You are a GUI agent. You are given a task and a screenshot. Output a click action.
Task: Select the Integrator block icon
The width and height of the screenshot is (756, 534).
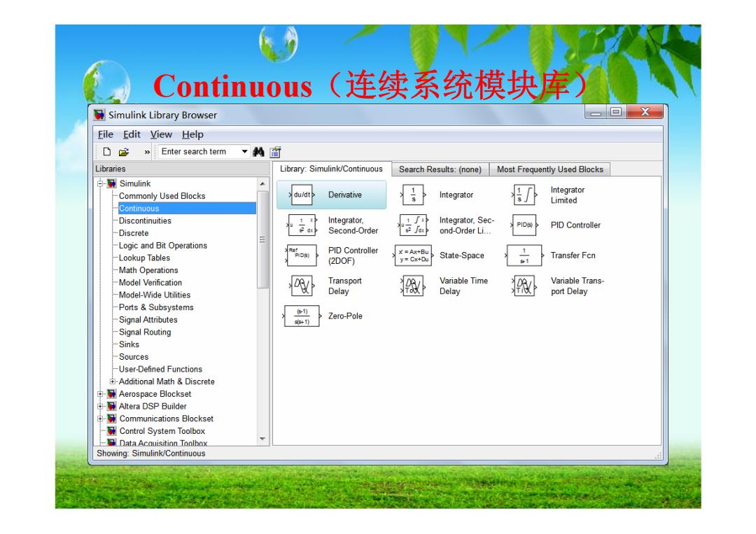point(413,195)
